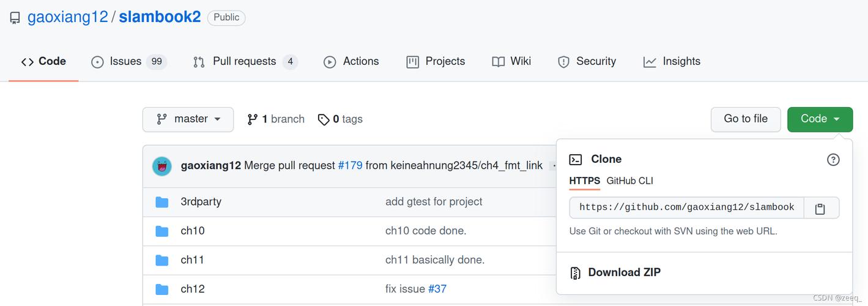This screenshot has height=306, width=868.
Task: Copy clone URL with clipboard icon
Action: point(820,209)
